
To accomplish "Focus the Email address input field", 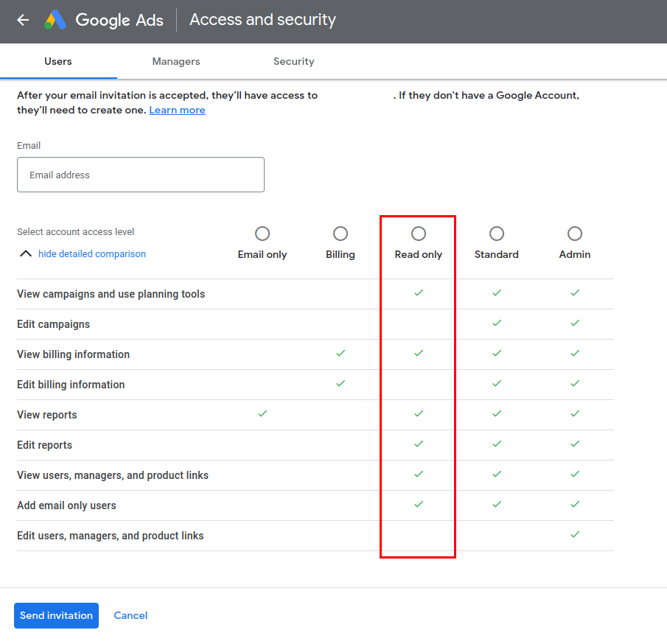I will point(141,175).
